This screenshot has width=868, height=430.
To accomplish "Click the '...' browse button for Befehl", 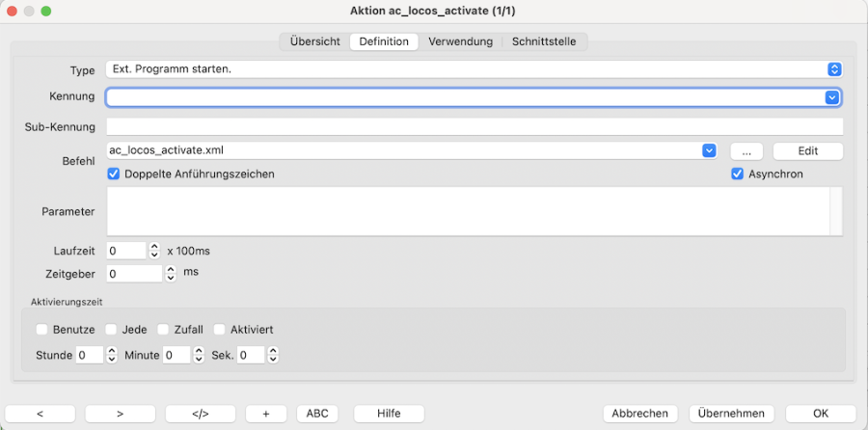I will 746,151.
